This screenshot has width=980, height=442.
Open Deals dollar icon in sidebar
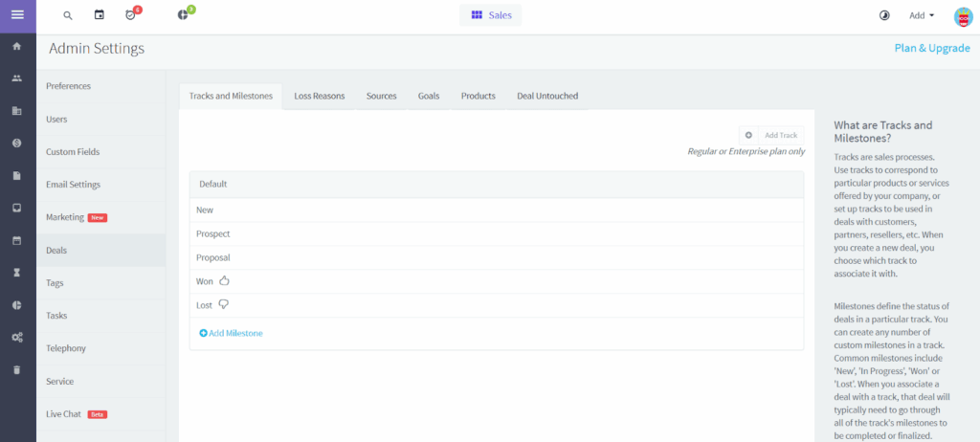coord(17,144)
